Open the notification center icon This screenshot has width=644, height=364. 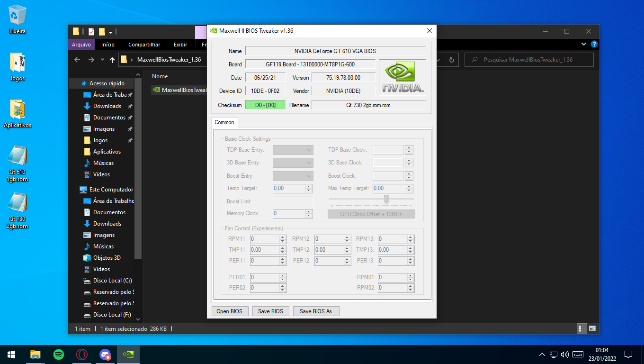point(628,355)
